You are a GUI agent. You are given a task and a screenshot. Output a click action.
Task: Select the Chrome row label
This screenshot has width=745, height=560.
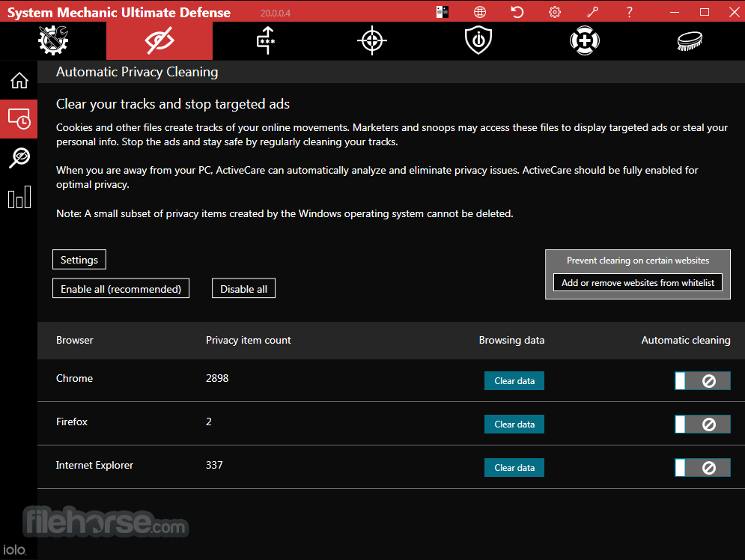(x=75, y=378)
